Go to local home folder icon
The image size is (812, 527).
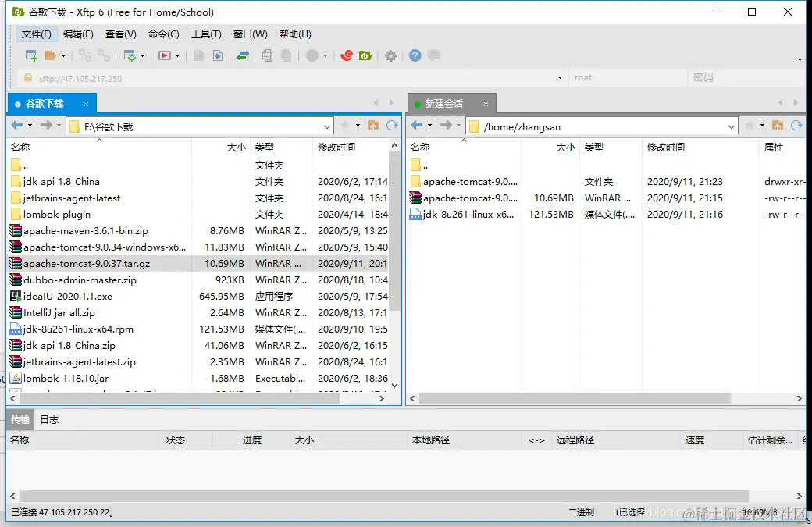(x=373, y=125)
